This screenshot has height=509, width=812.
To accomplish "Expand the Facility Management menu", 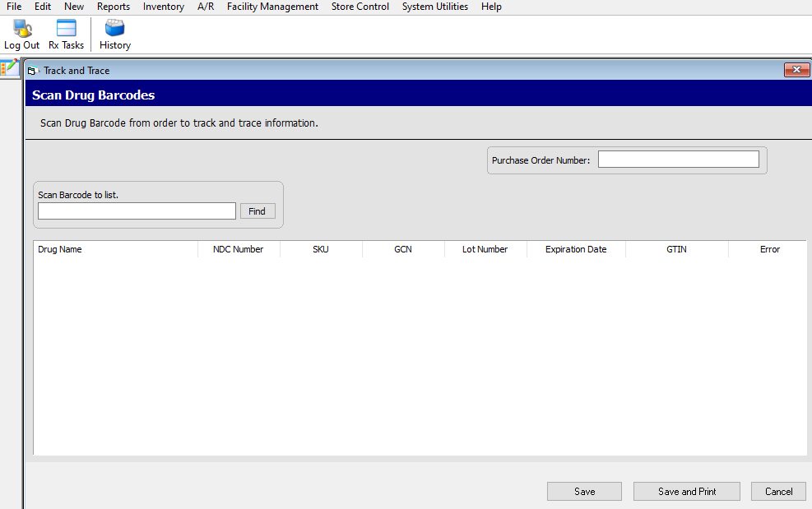I will coord(272,7).
